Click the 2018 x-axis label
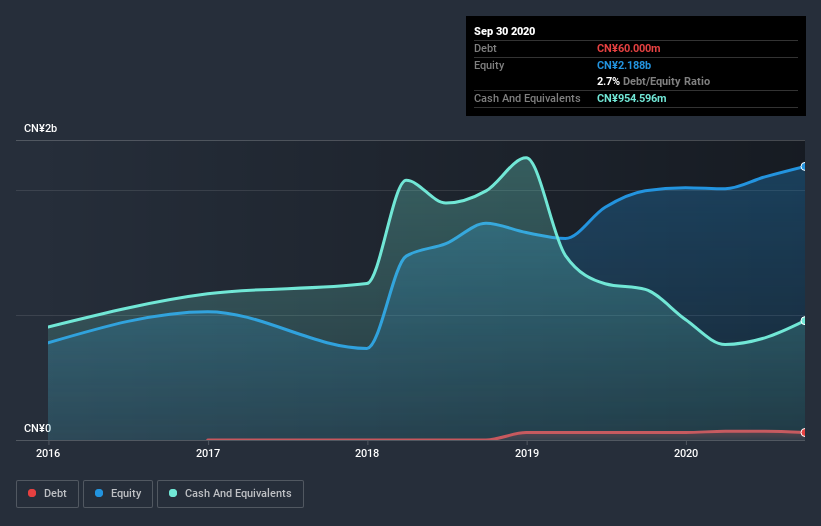 pos(367,453)
